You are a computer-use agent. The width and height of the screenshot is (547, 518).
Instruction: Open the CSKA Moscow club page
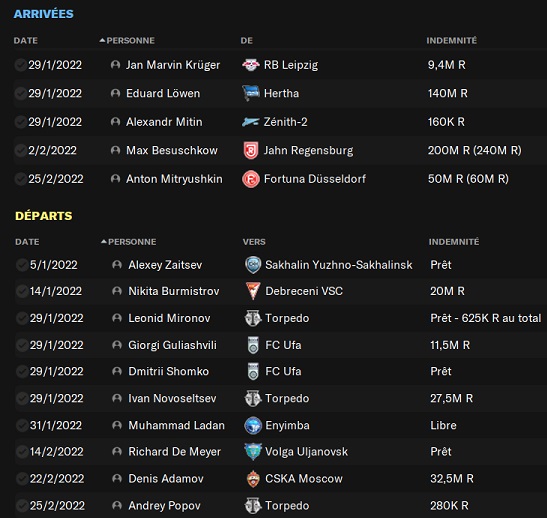pos(304,479)
